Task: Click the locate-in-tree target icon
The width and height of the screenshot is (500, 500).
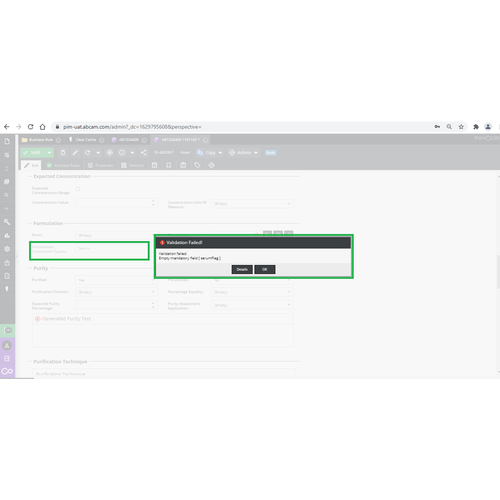Action: [x=110, y=153]
